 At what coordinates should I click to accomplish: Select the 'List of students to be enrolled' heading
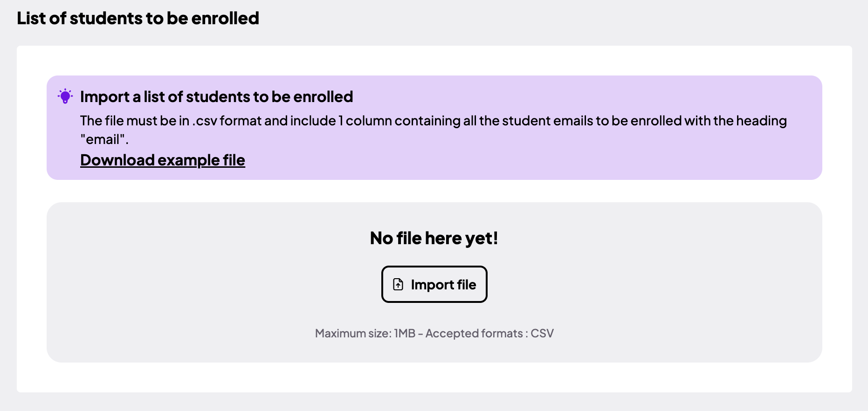138,18
